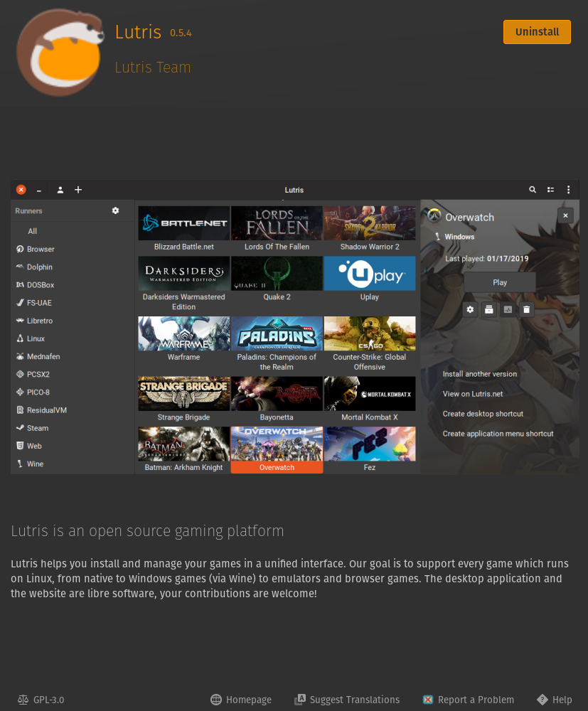588x711 pixels.
Task: Open the GPL-3.0 license link
Action: click(41, 700)
